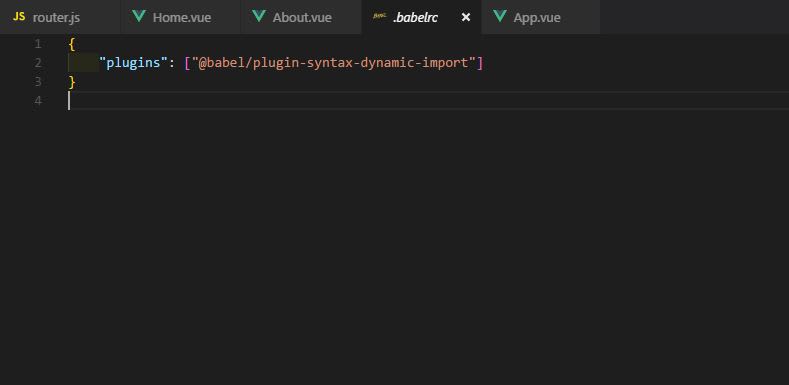
Task: Place cursor on empty line 4
Action: [428, 101]
